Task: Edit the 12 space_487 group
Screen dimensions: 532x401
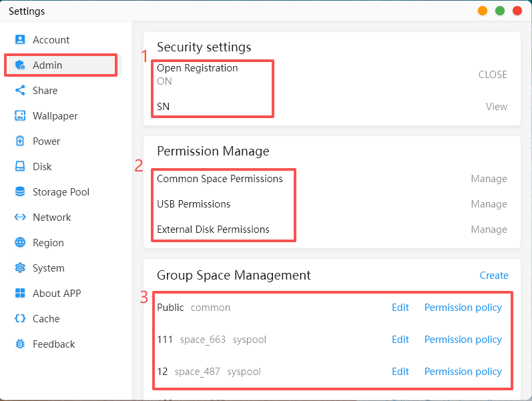Action: (x=400, y=372)
